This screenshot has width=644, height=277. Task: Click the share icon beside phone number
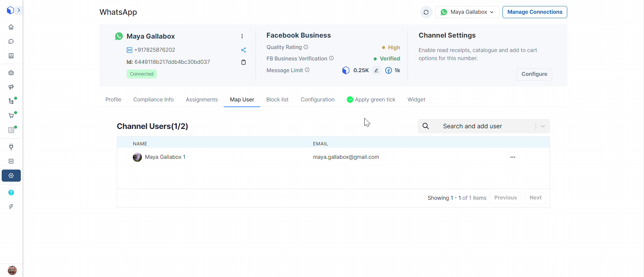point(244,50)
